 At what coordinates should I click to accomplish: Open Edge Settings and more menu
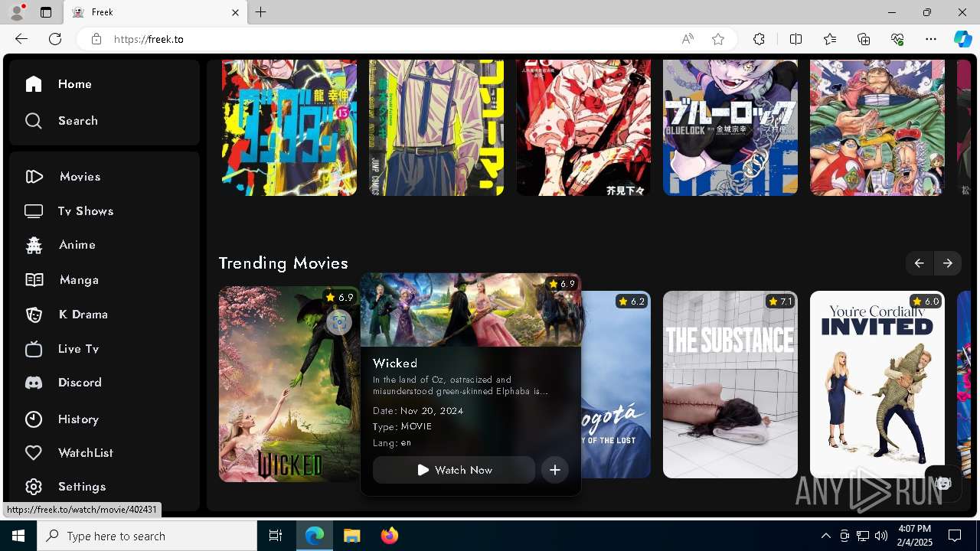pos(931,39)
